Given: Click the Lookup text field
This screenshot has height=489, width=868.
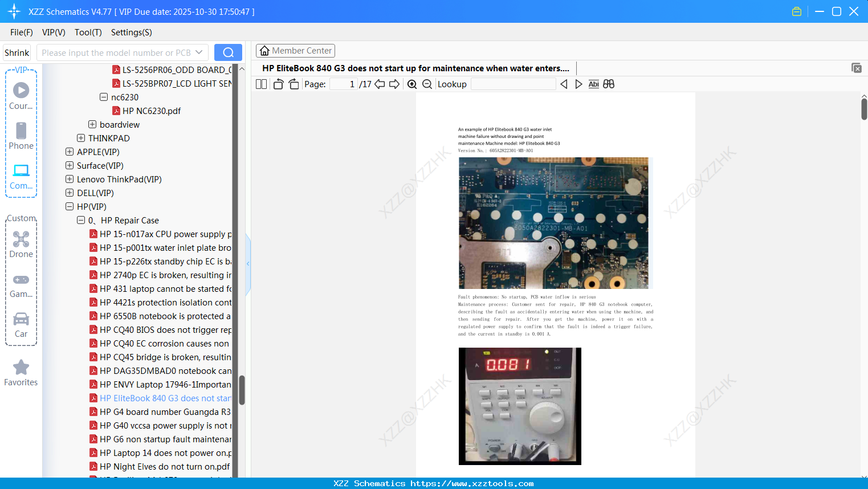Looking at the screenshot, I should pos(514,84).
